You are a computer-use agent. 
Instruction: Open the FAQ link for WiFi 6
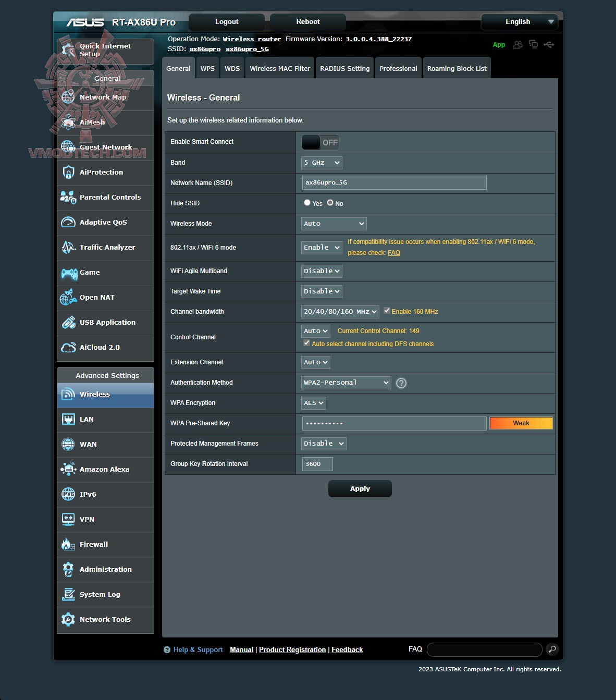point(394,253)
